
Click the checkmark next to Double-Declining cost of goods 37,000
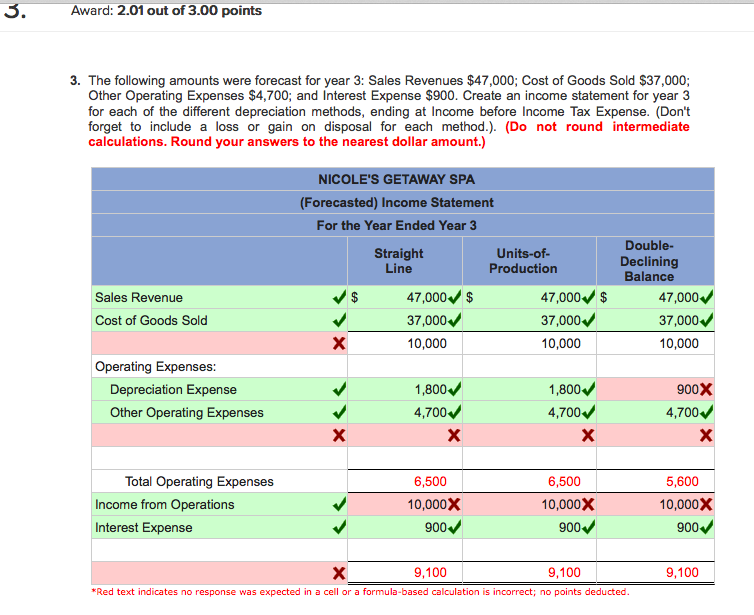(706, 320)
